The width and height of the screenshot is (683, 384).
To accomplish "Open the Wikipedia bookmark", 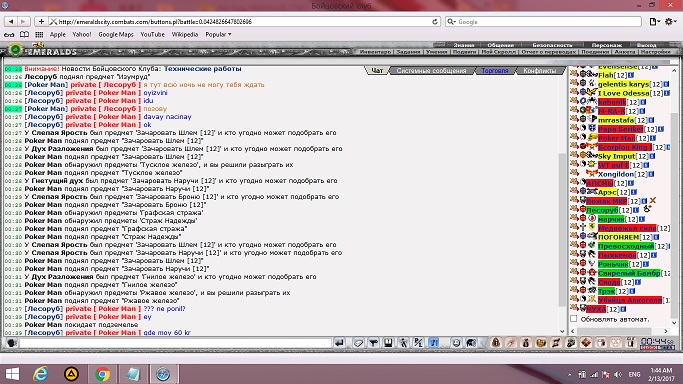I will pyautogui.click(x=185, y=34).
